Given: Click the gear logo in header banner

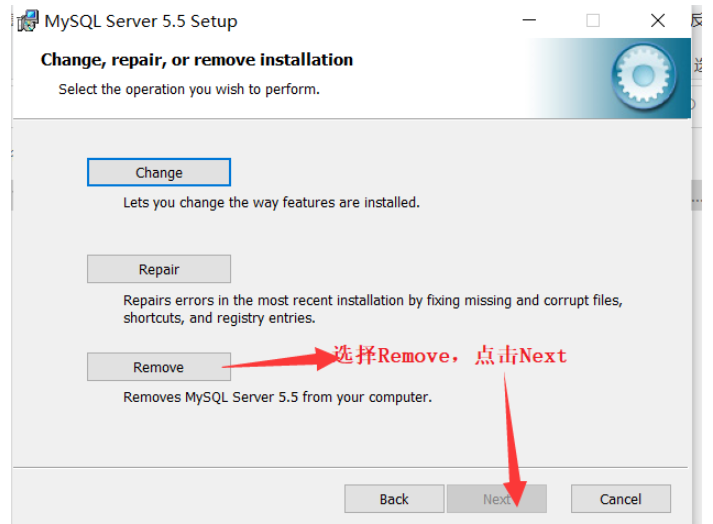Looking at the screenshot, I should tap(645, 78).
